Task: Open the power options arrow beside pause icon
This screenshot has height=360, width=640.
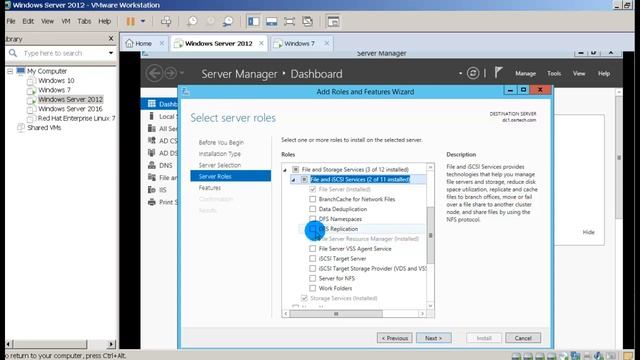Action: [x=143, y=21]
